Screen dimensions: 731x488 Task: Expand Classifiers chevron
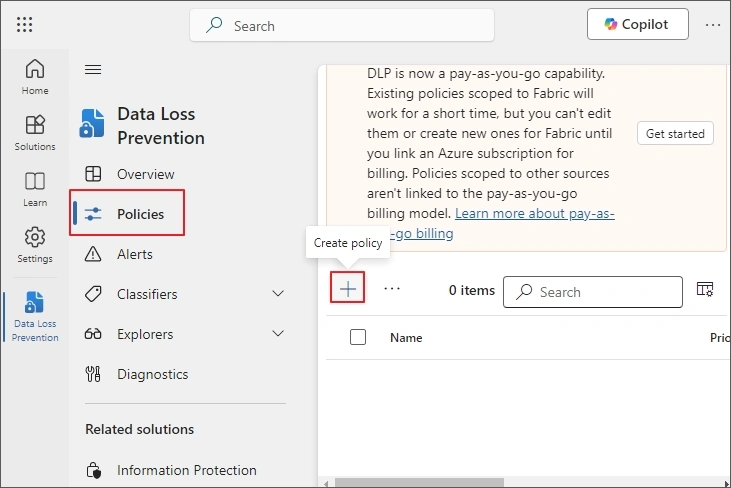pyautogui.click(x=278, y=294)
